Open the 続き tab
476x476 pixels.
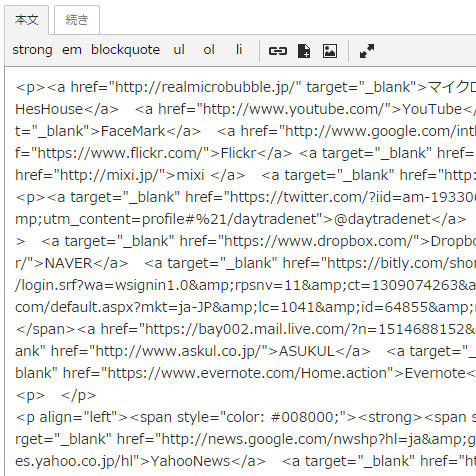pyautogui.click(x=77, y=20)
